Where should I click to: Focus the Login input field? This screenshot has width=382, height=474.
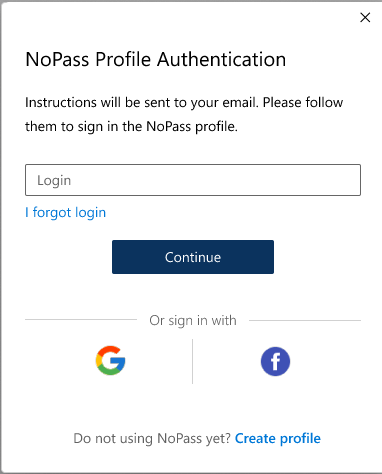click(x=193, y=180)
